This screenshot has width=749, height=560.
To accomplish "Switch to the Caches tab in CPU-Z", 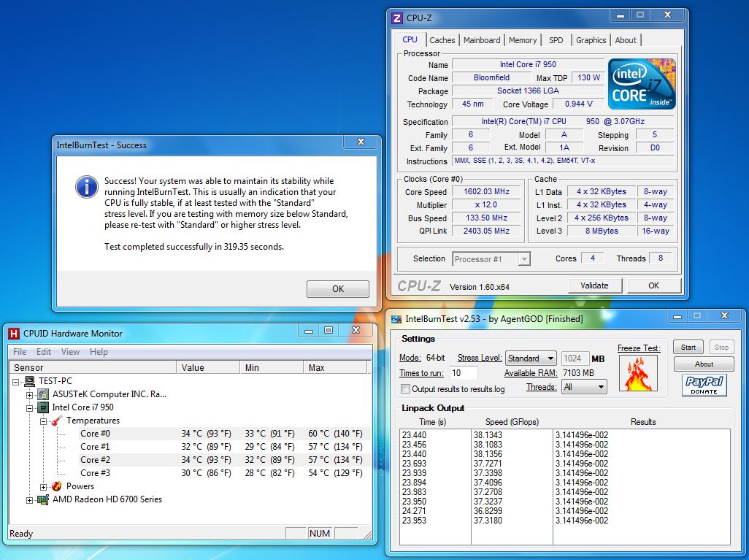I will (x=442, y=40).
